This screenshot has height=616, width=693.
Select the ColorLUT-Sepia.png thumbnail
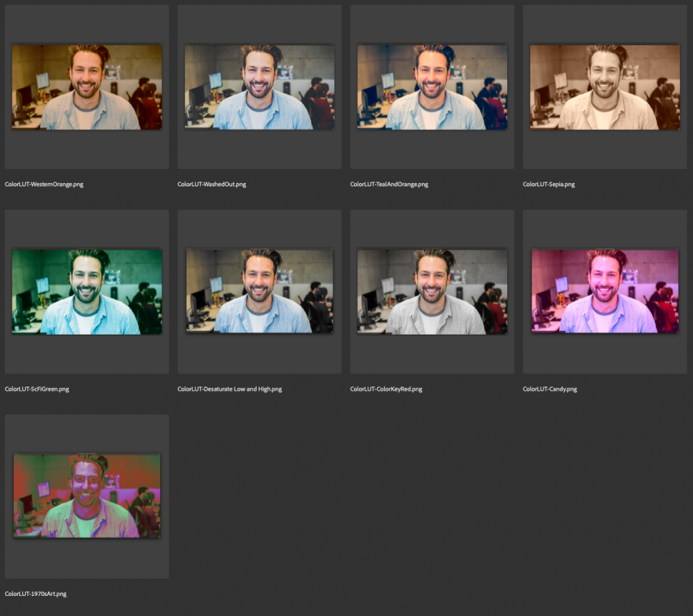point(604,87)
